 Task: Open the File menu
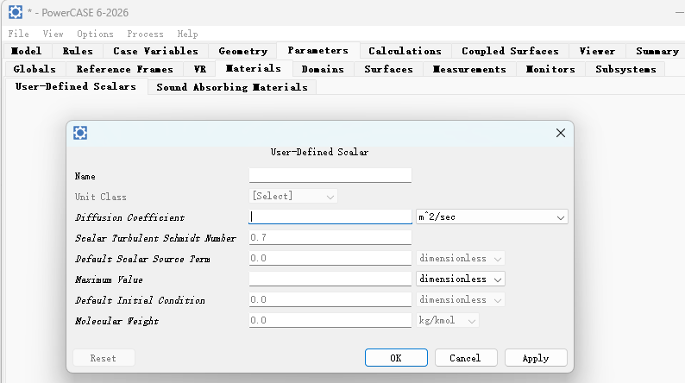click(x=18, y=34)
